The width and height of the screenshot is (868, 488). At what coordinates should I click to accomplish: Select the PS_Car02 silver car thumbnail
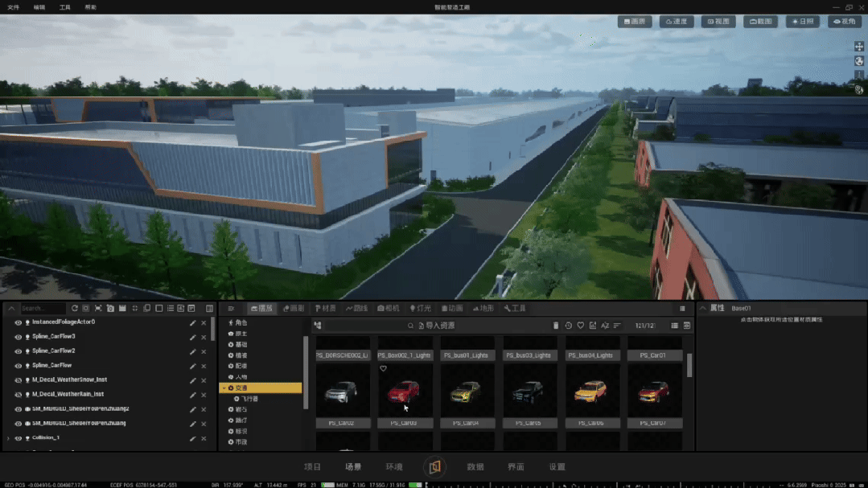tap(342, 392)
